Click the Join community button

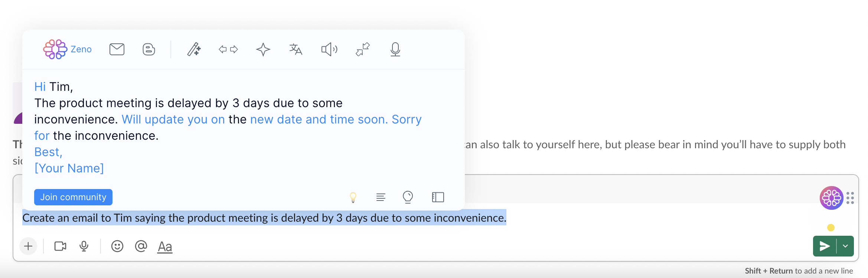coord(73,197)
